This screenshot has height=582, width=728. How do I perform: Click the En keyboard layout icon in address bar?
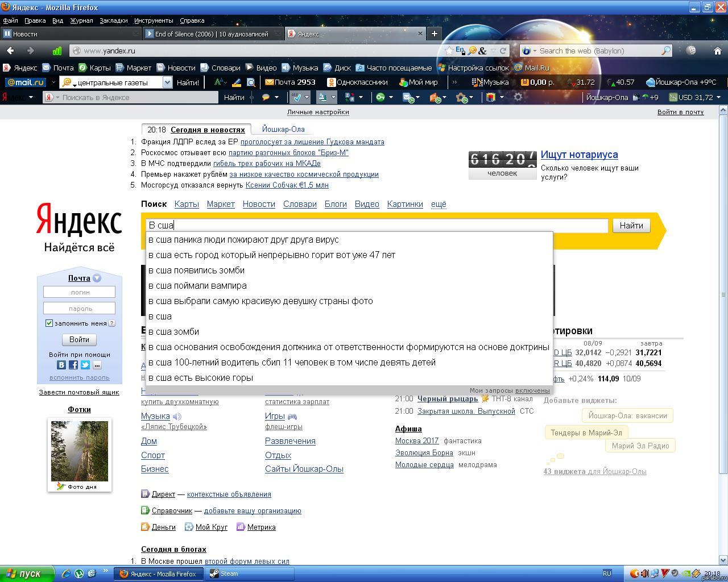click(460, 51)
